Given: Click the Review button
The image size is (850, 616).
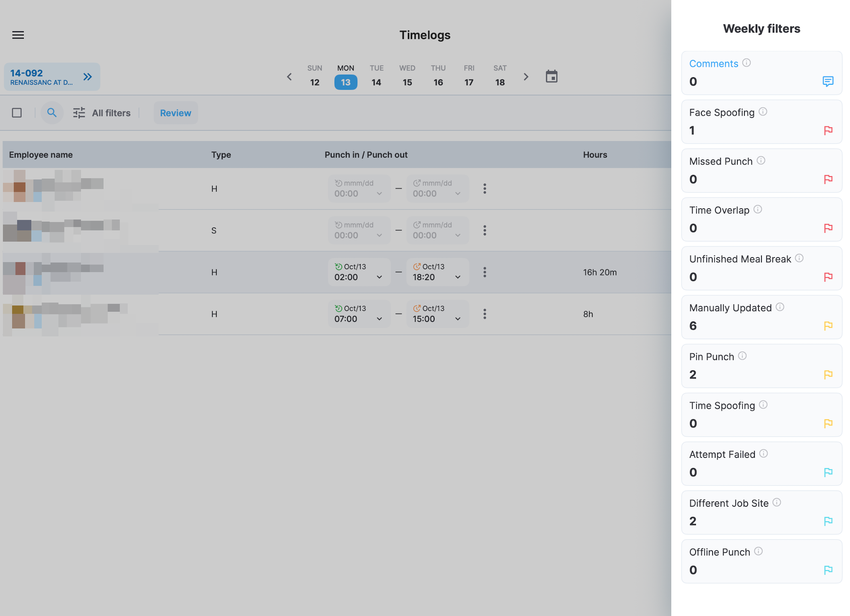Looking at the screenshot, I should pyautogui.click(x=175, y=113).
